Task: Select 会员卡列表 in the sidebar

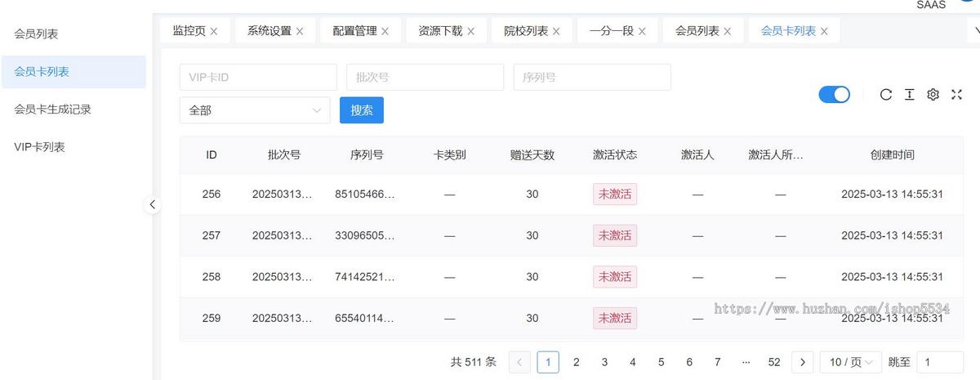Action: [73, 72]
